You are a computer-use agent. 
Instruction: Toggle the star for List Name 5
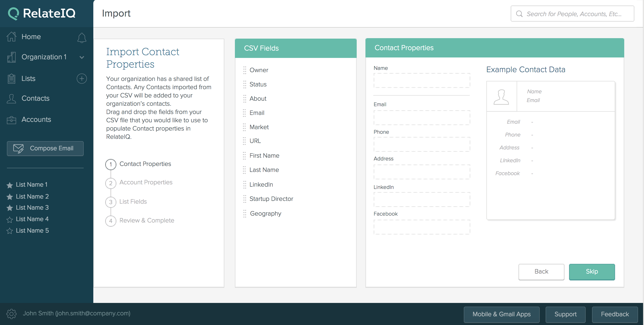point(10,231)
